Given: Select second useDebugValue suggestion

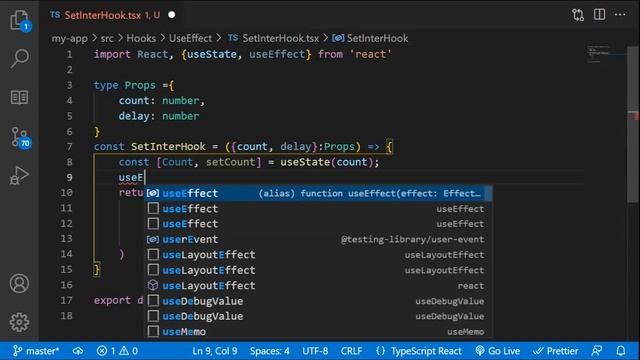Looking at the screenshot, I should click(x=318, y=316).
